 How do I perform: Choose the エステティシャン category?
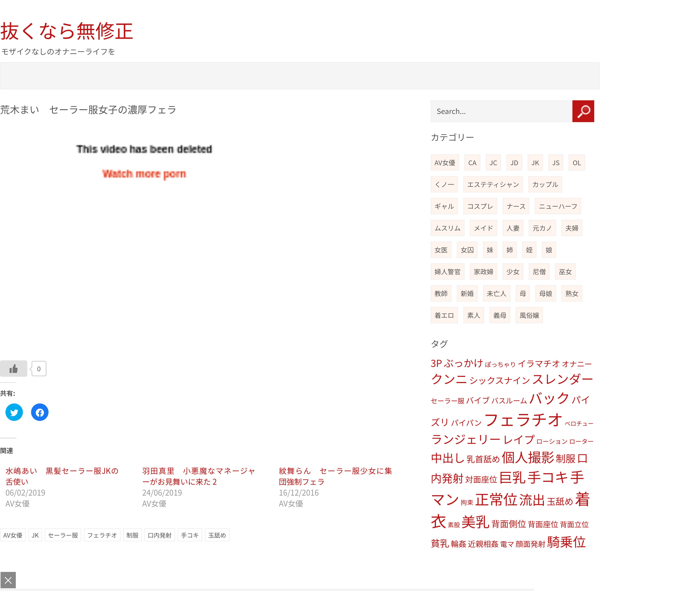[x=493, y=185]
